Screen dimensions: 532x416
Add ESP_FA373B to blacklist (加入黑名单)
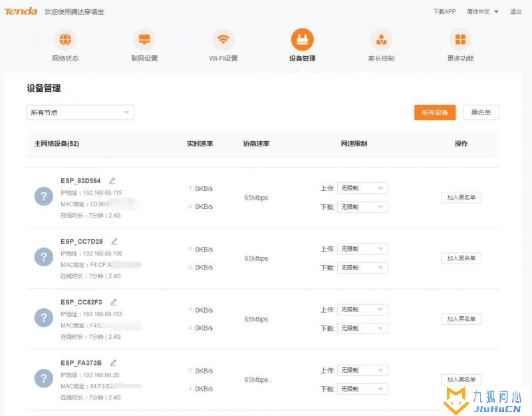[461, 379]
